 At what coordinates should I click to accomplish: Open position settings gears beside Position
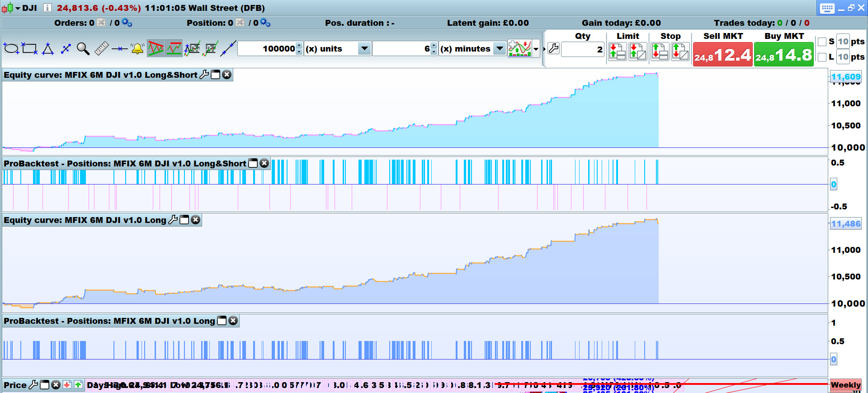[265, 23]
